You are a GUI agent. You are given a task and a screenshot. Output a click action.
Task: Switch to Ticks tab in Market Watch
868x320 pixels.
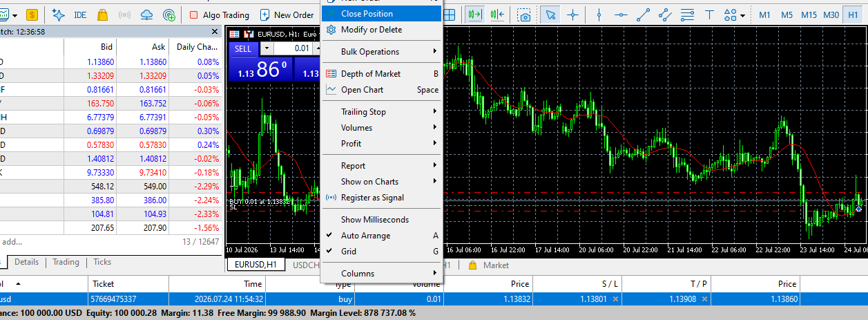coord(102,262)
